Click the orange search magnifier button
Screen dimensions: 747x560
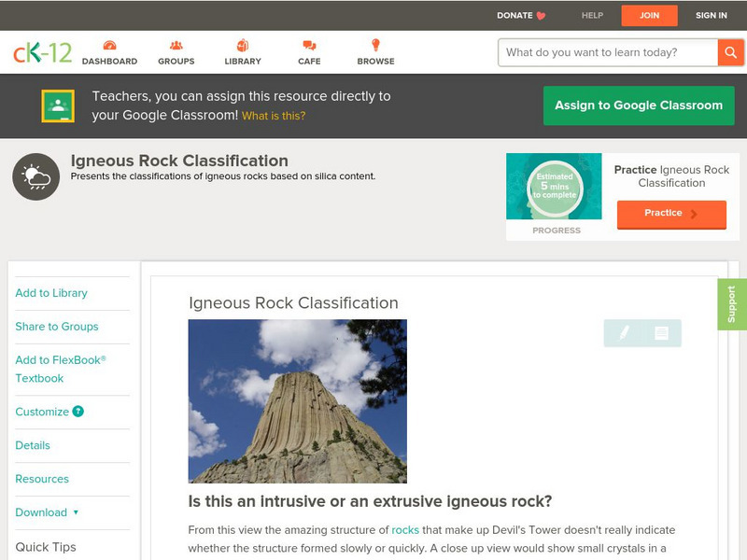(730, 52)
